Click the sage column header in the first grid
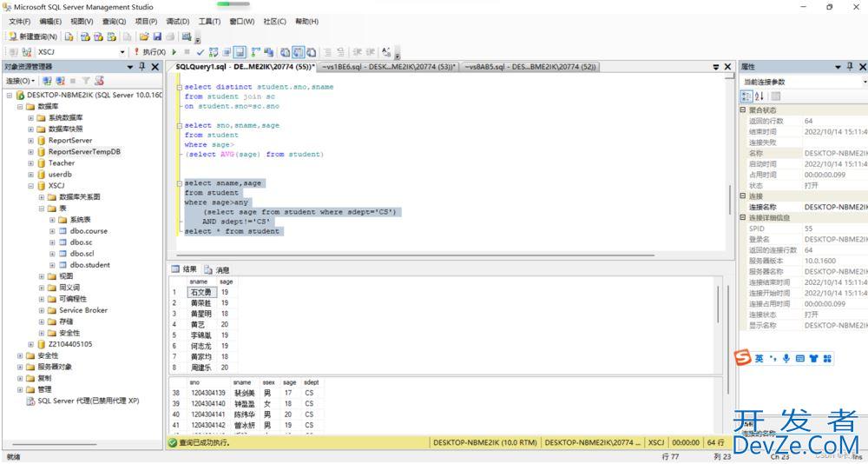 [x=227, y=282]
